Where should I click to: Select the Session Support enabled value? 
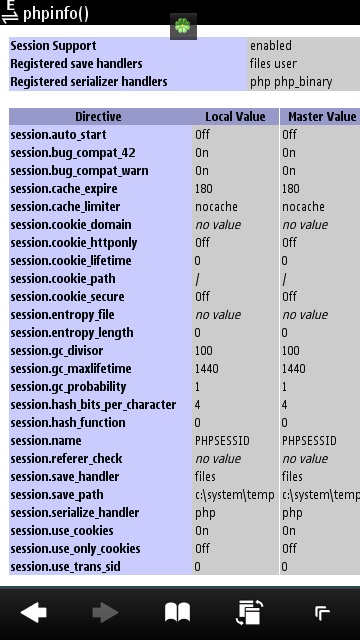tap(271, 45)
